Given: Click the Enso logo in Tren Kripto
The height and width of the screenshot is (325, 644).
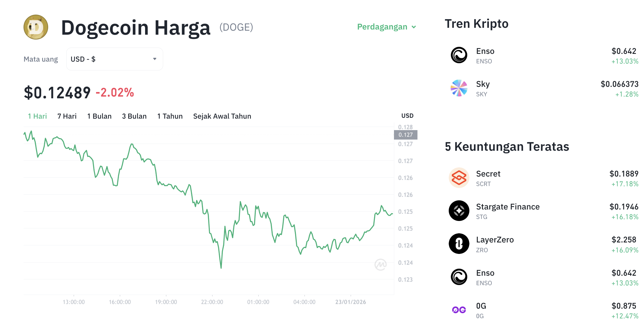Looking at the screenshot, I should (459, 56).
